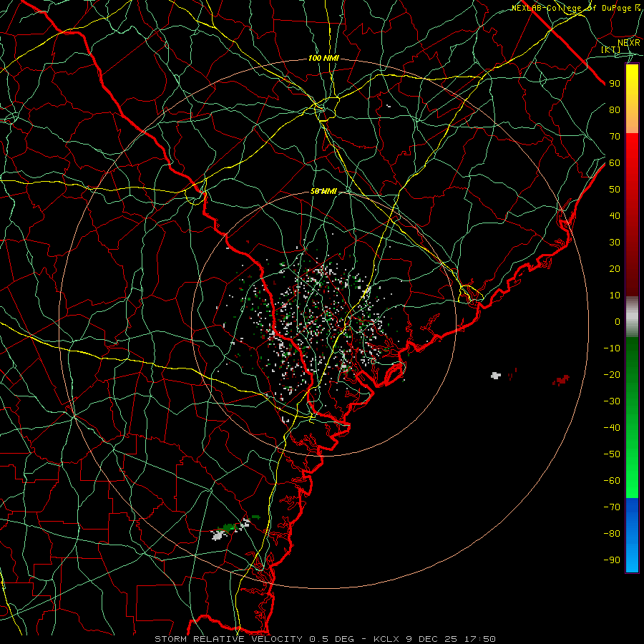This screenshot has width=644, height=644.
Task: Click the isolated white echo offshore
Action: 496,376
